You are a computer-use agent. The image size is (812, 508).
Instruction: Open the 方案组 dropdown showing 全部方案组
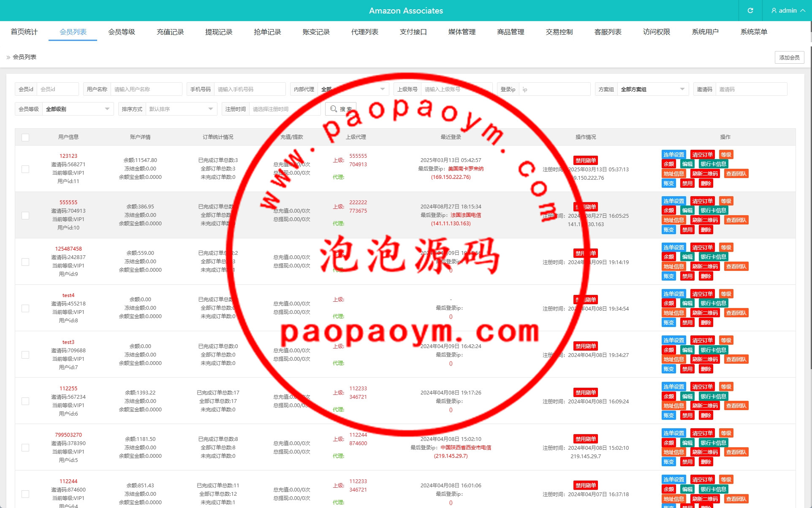click(653, 89)
